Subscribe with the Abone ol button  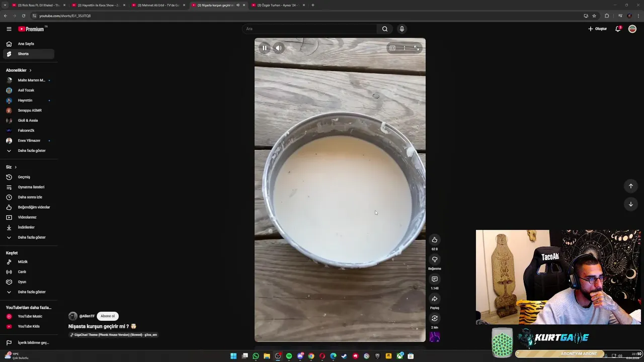tap(108, 316)
